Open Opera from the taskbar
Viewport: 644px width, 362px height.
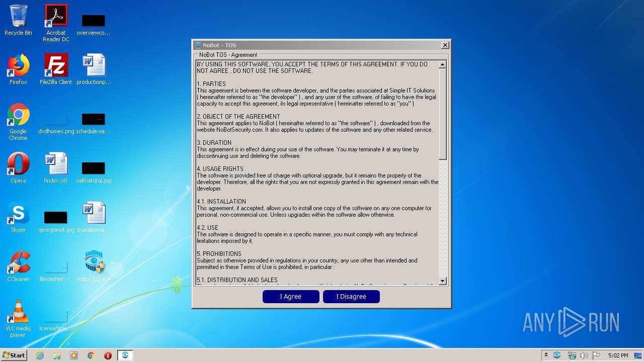pos(108,355)
